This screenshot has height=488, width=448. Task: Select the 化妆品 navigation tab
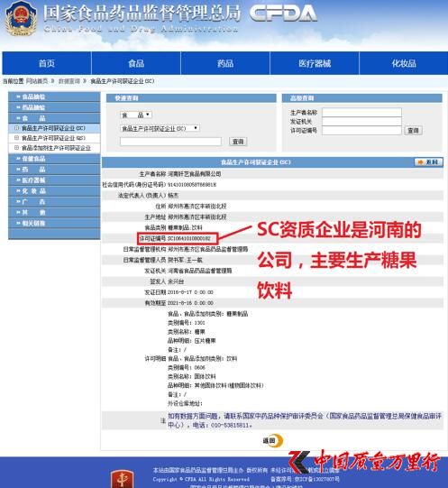(x=404, y=63)
